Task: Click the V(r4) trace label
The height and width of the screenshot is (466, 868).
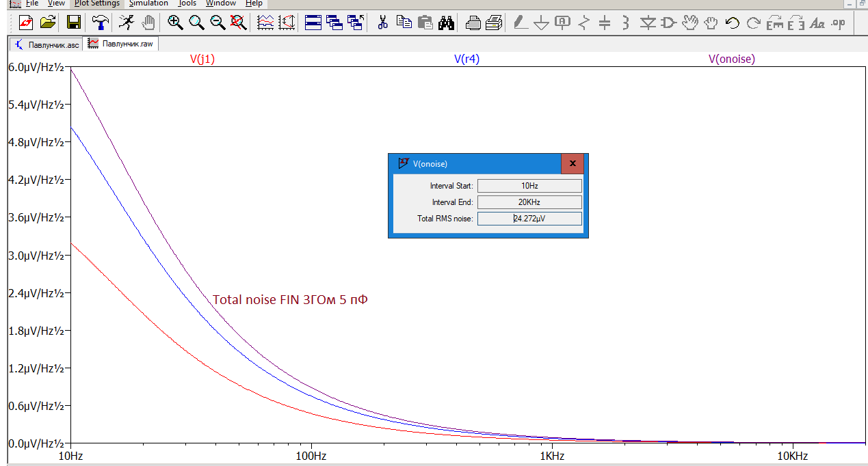Action: [466, 59]
